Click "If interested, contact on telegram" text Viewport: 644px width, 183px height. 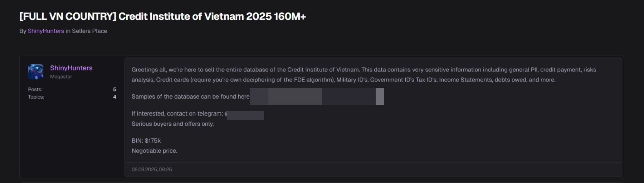pos(177,114)
